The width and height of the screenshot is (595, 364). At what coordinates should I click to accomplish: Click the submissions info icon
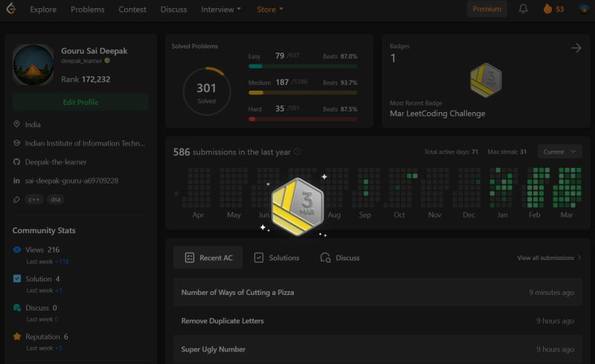297,152
